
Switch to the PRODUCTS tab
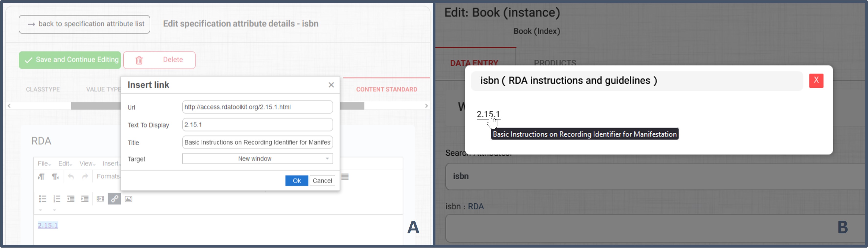pos(555,63)
